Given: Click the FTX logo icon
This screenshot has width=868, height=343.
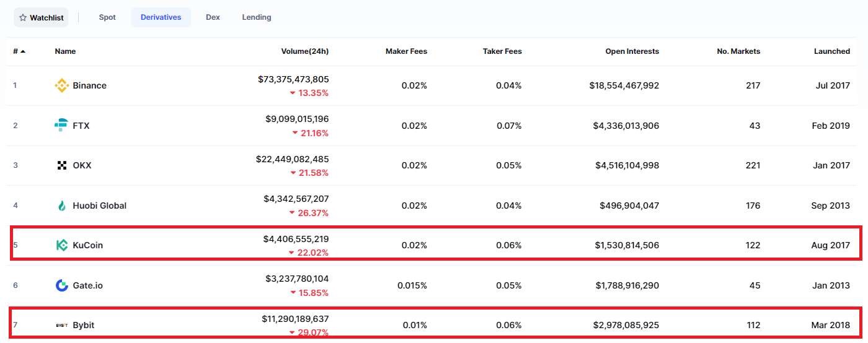Looking at the screenshot, I should (61, 126).
